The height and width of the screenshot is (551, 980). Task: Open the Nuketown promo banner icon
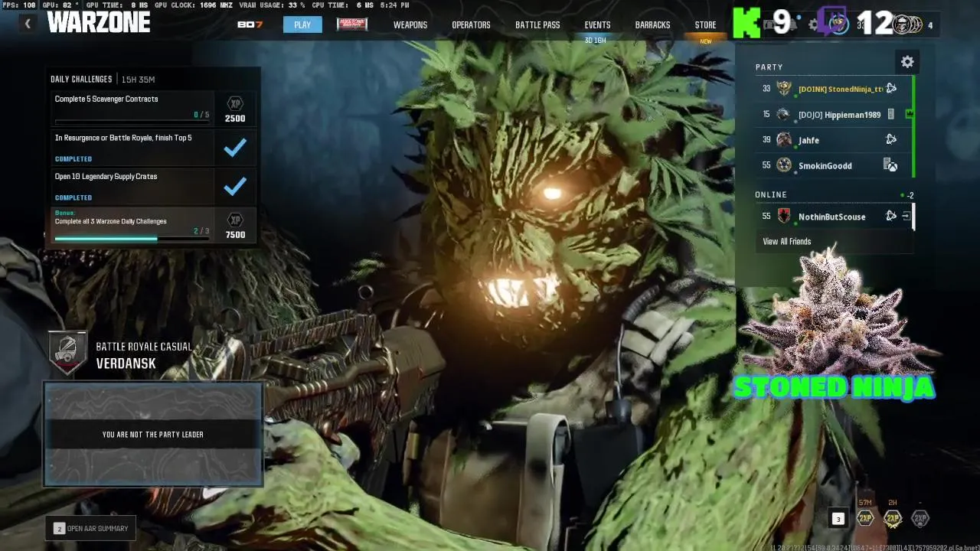point(352,24)
